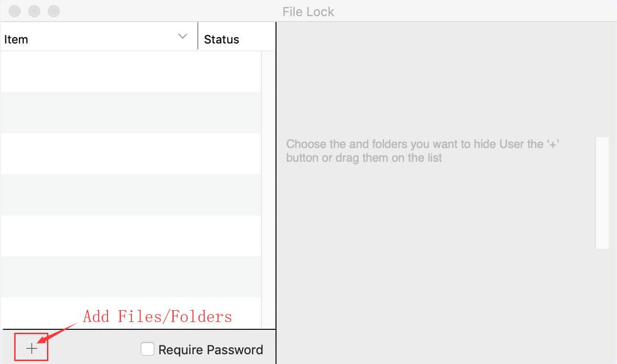617x364 pixels.
Task: Enable the Require Password checkbox
Action: [147, 349]
